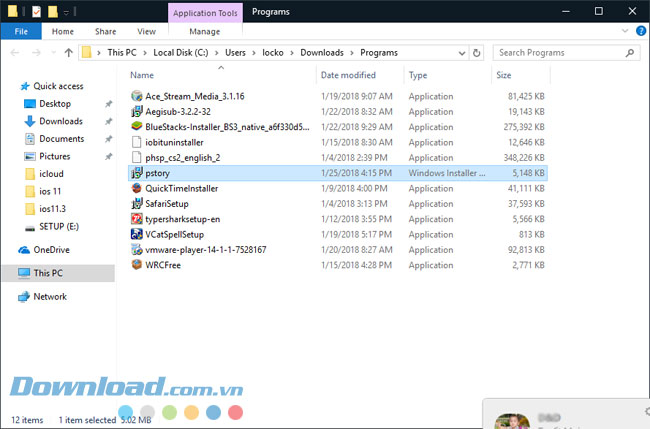Sort the list by the Name column header
650x429 pixels.
(142, 75)
